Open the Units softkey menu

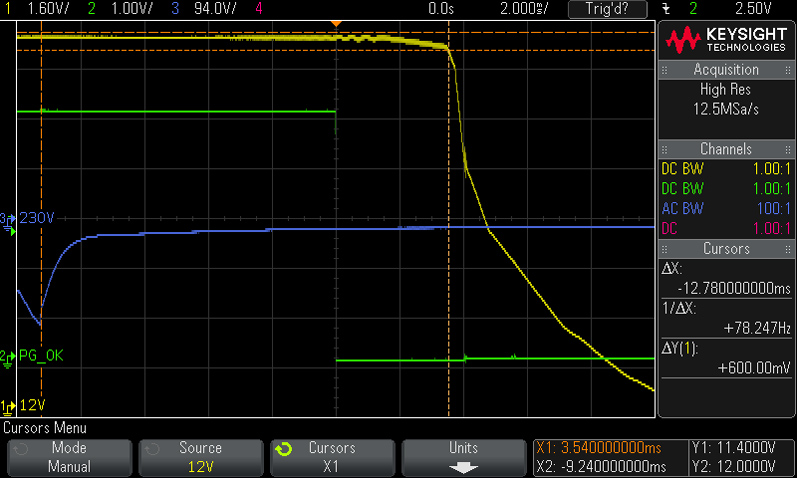(464, 458)
